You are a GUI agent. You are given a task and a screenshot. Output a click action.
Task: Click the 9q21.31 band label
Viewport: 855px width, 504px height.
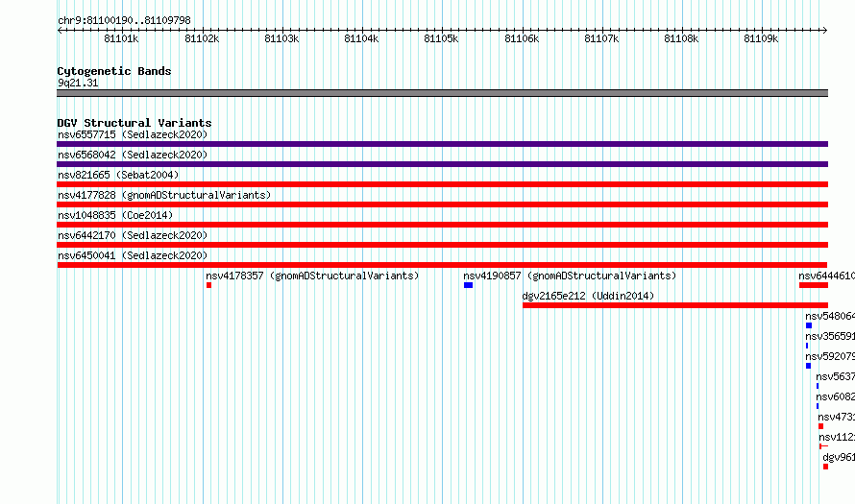click(78, 83)
